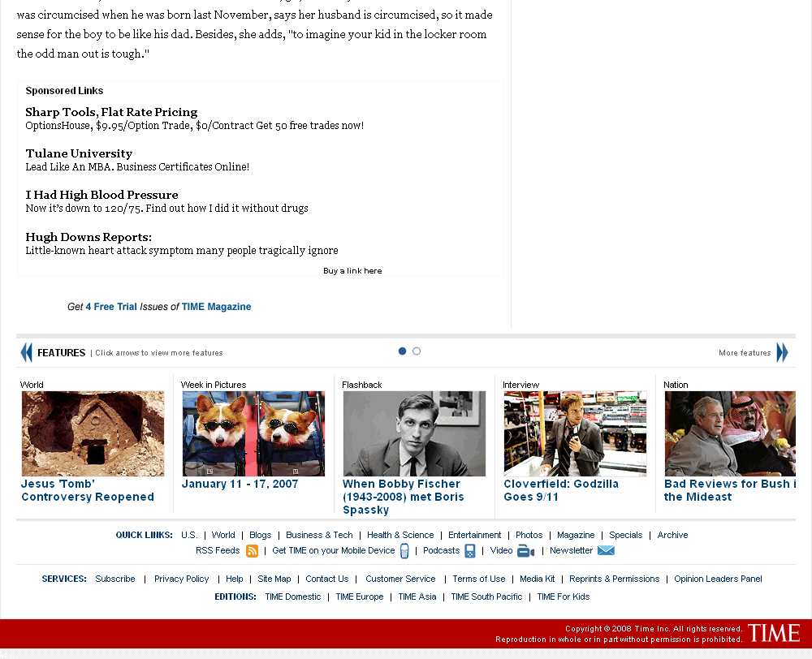
Task: Click the mobile device phone icon
Action: pyautogui.click(x=404, y=551)
